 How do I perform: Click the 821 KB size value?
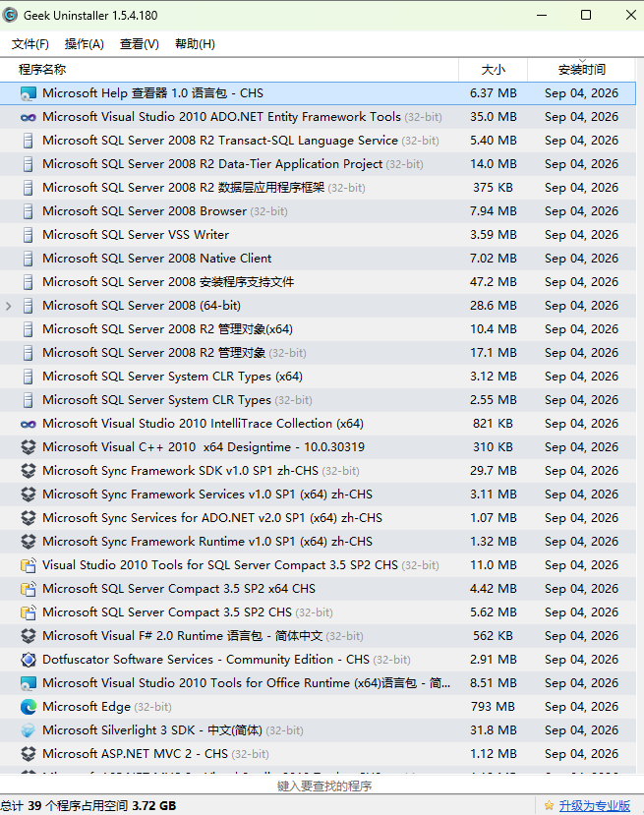click(493, 424)
